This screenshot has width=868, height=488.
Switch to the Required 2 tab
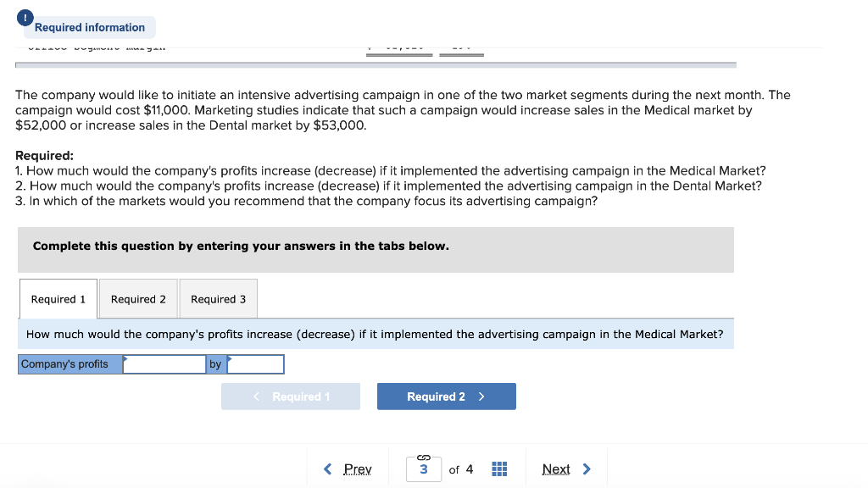click(x=137, y=298)
